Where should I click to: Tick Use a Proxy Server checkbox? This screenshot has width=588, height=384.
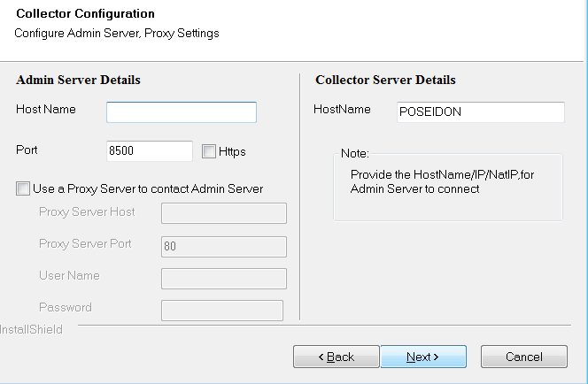[23, 188]
